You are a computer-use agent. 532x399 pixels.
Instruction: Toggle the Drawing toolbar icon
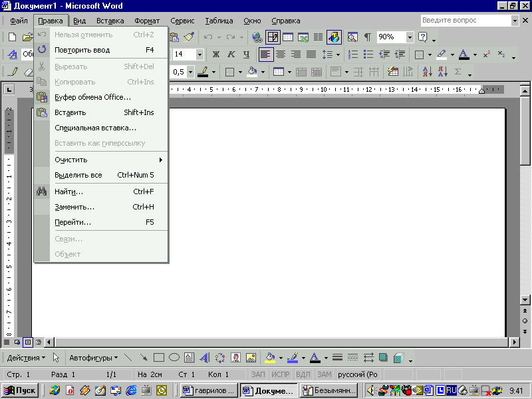point(334,37)
